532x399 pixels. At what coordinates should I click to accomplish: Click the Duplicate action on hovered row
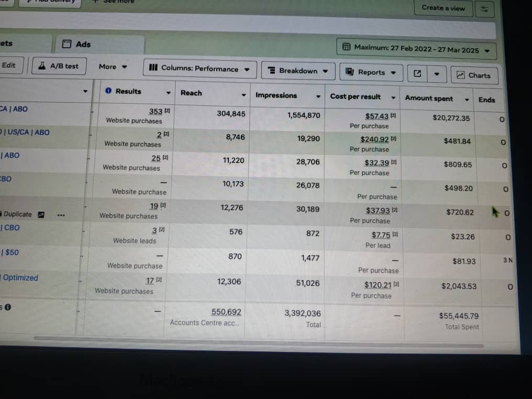click(17, 215)
